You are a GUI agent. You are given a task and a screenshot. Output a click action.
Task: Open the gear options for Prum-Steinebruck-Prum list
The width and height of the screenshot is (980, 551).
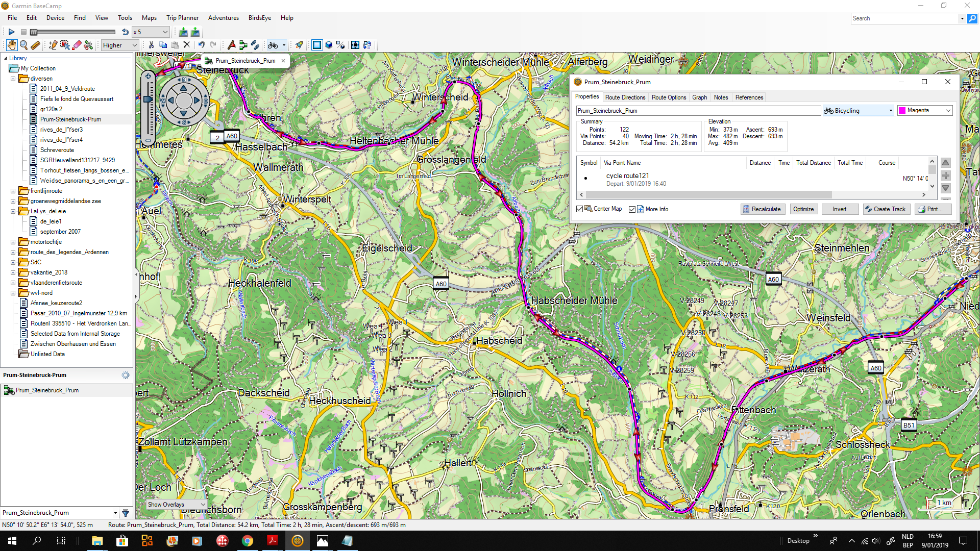[x=126, y=375]
